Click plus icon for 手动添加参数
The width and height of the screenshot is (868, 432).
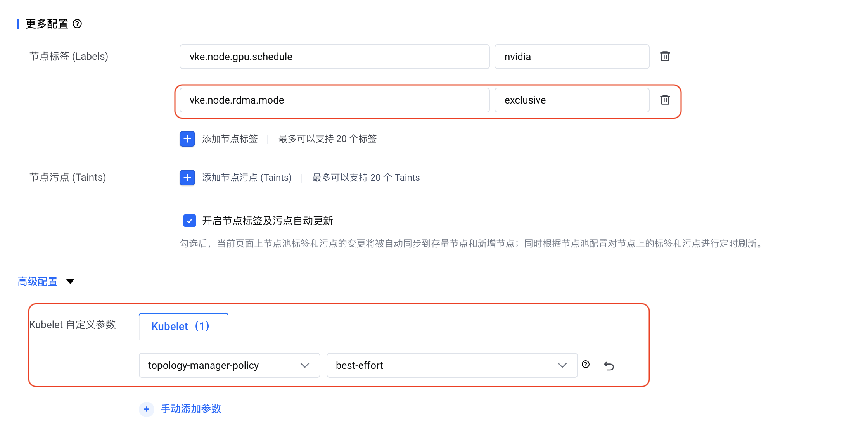click(x=147, y=409)
